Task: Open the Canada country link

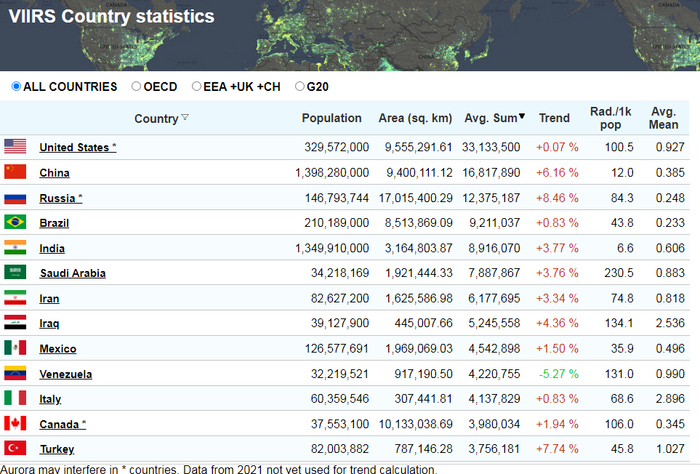Action: click(62, 424)
